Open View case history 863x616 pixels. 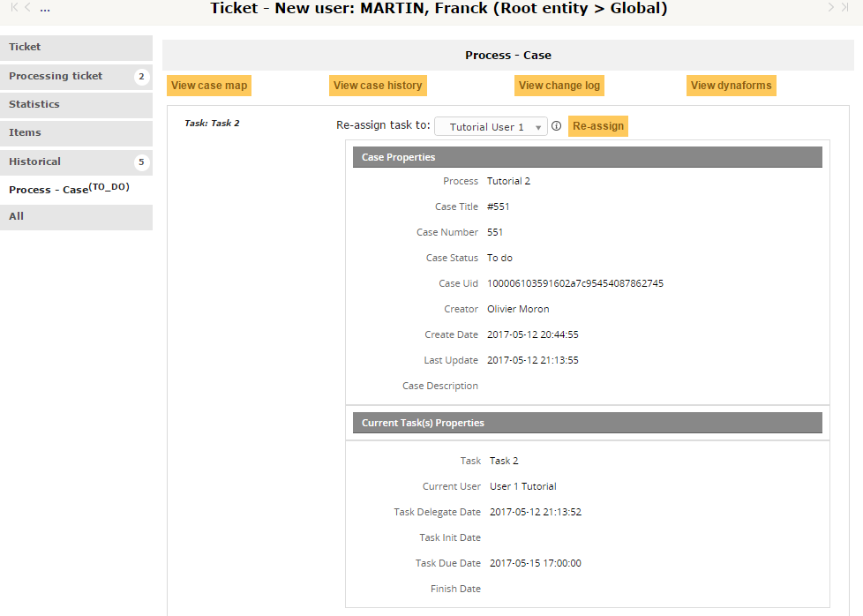(x=378, y=86)
